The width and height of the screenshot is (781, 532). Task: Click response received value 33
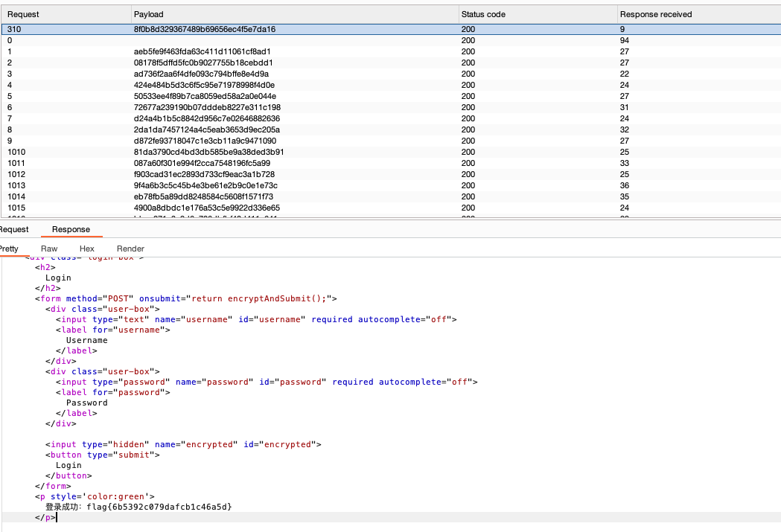point(625,163)
